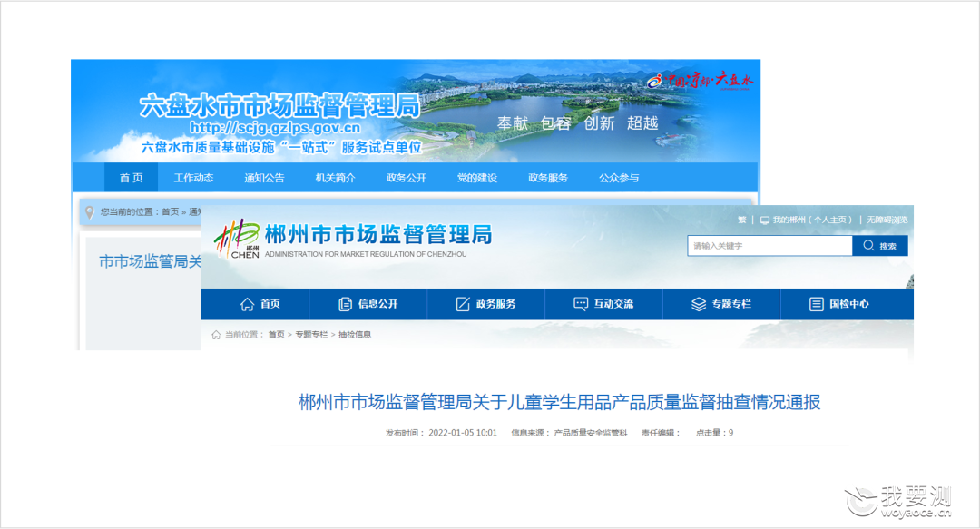Image resolution: width=980 pixels, height=529 pixels.
Task: Click the list icon beside 国检中心
Action: click(x=817, y=304)
